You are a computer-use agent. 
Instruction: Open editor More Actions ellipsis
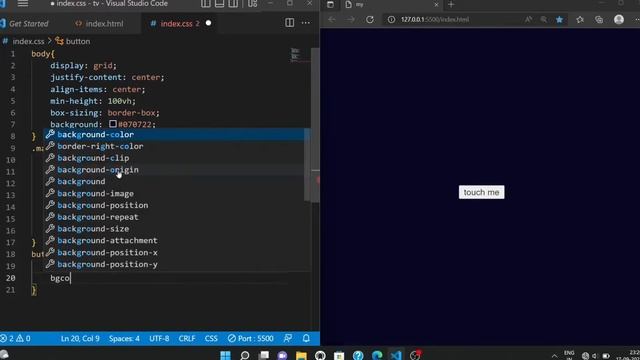(306, 23)
